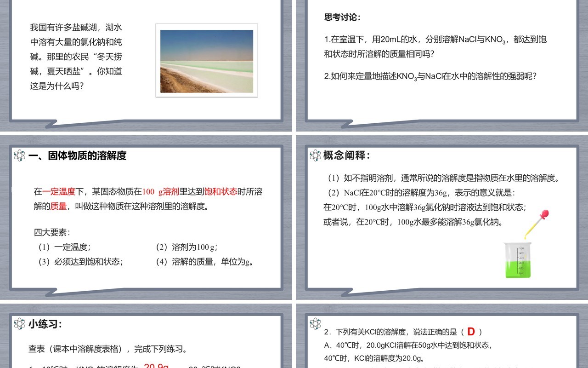The image size is (588, 368).
Task: Click the 概念阐释 heading text
Action: [347, 155]
